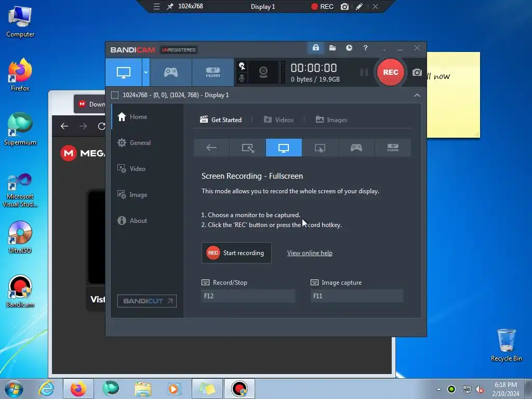
Task: Click Display 1 on the top recording bar
Action: 263,6
